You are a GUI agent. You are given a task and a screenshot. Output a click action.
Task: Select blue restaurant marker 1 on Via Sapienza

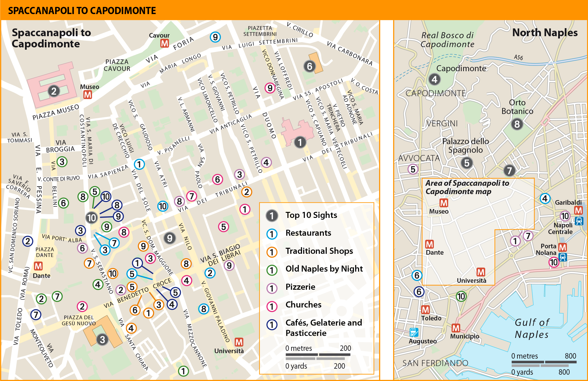pos(139,164)
